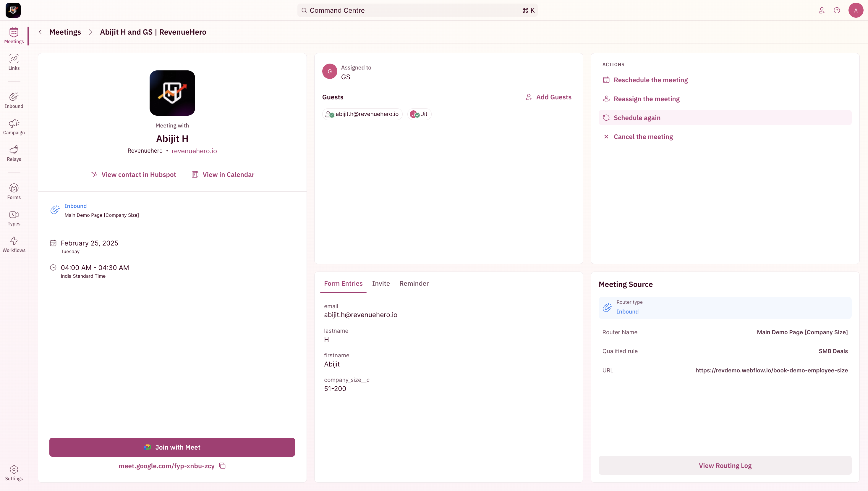This screenshot has width=868, height=491.
Task: Click the RevenueHero company logo thumbnail
Action: click(172, 93)
